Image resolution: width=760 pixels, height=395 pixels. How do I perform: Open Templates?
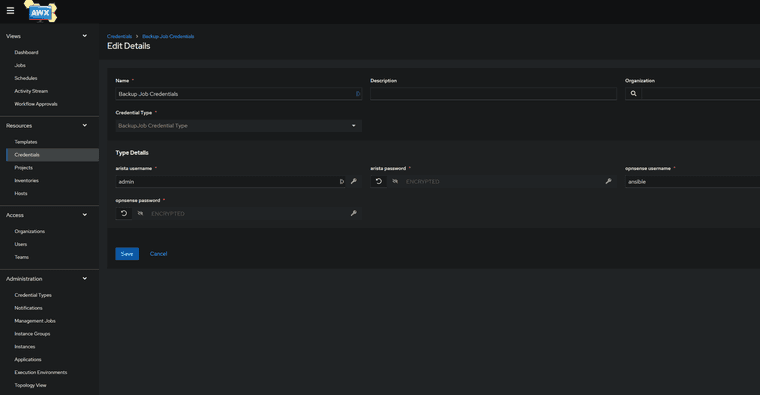(x=26, y=142)
